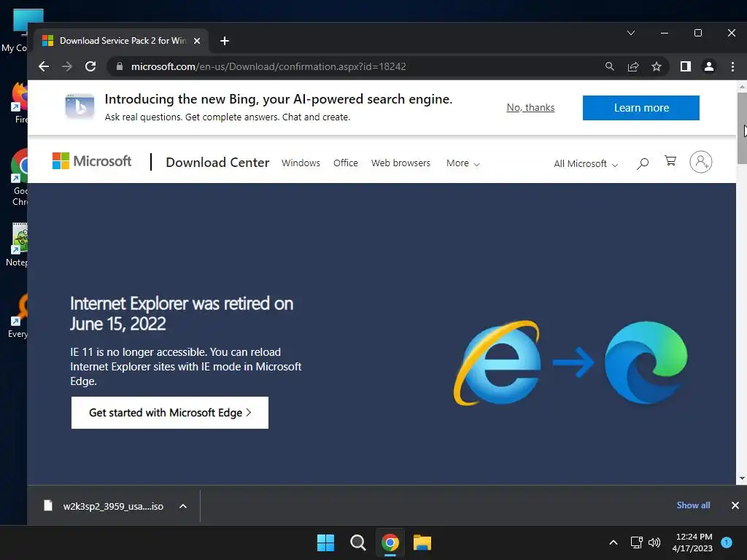
Task: Expand the All Microsoft dropdown
Action: point(586,164)
